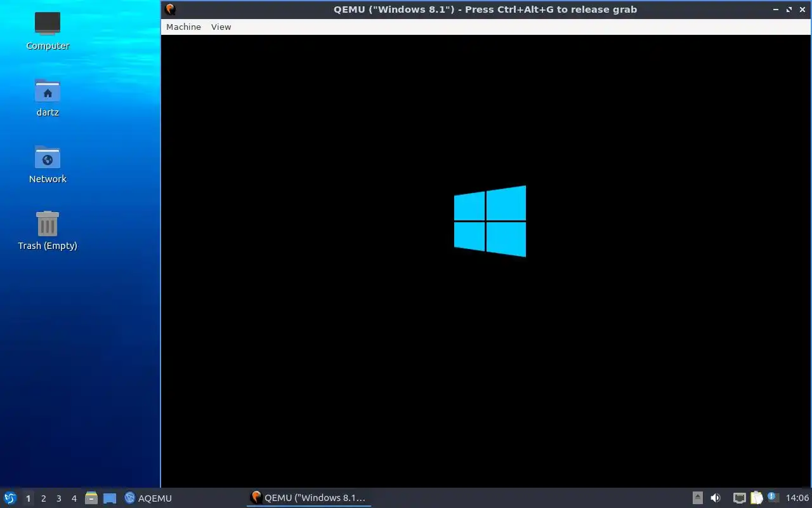This screenshot has width=812, height=508.
Task: Maximize the QEMU window
Action: [789, 10]
